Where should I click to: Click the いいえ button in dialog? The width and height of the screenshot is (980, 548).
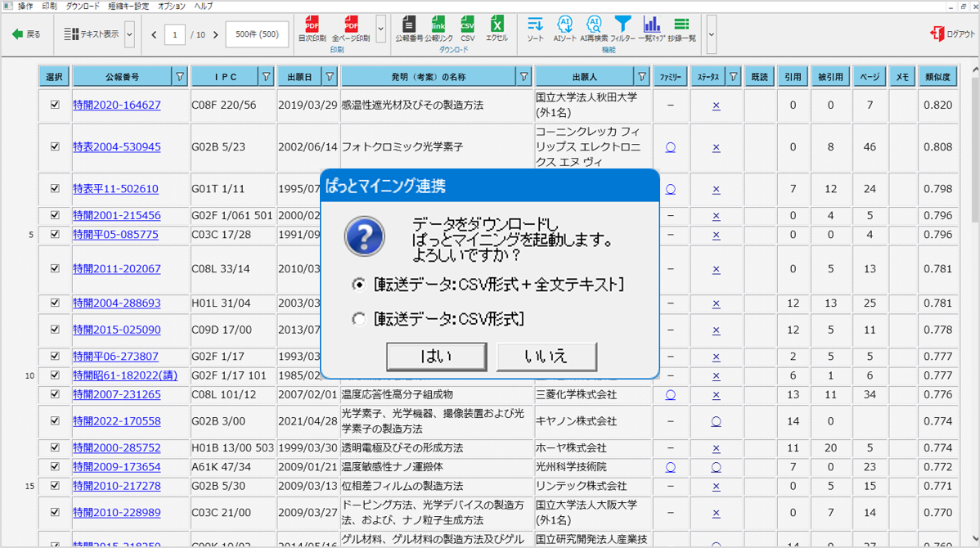pyautogui.click(x=546, y=356)
